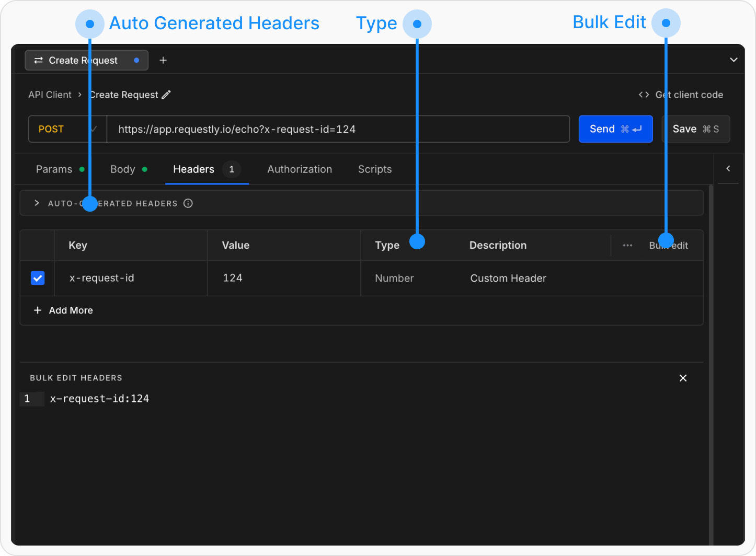Uncheck the x-request-id header checkbox
The height and width of the screenshot is (556, 756).
37,278
